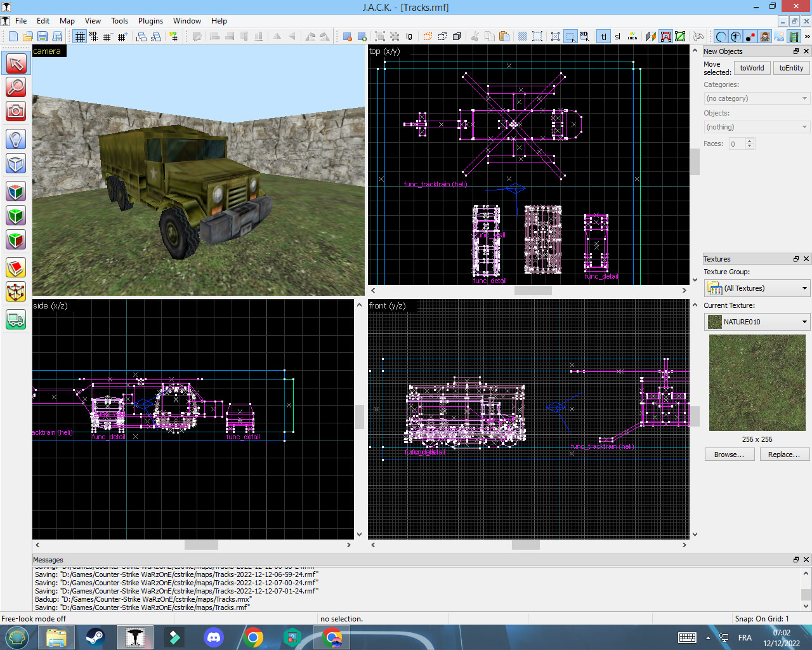Open the Categories dropdown in New Objects

pos(756,98)
